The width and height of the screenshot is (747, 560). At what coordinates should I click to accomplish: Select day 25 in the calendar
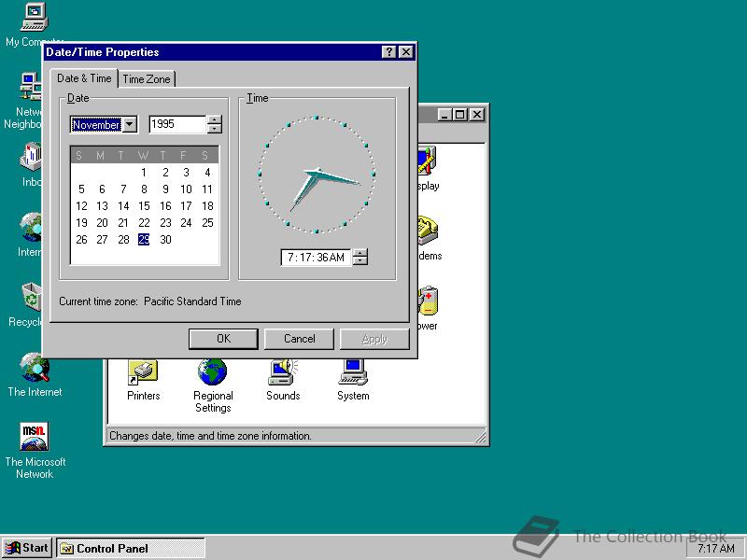pyautogui.click(x=207, y=222)
